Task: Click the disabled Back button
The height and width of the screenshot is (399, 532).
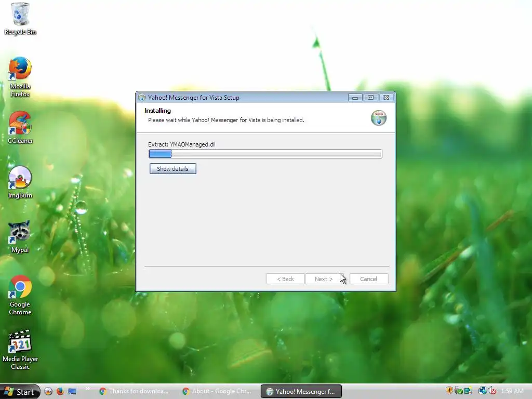Action: tap(285, 279)
